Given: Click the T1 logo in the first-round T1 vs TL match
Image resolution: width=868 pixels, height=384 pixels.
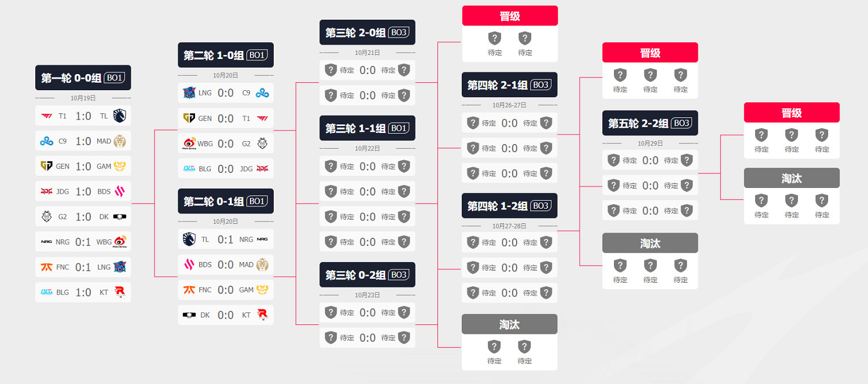Looking at the screenshot, I should tap(46, 116).
